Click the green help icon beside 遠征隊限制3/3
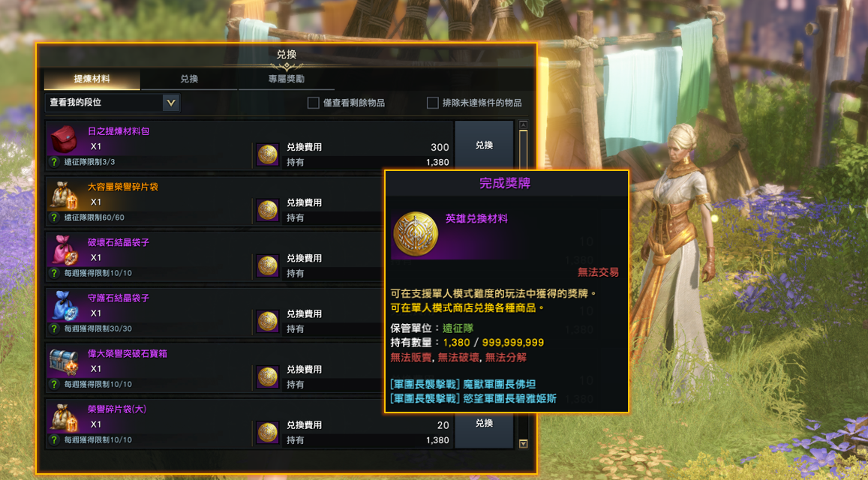 click(54, 162)
